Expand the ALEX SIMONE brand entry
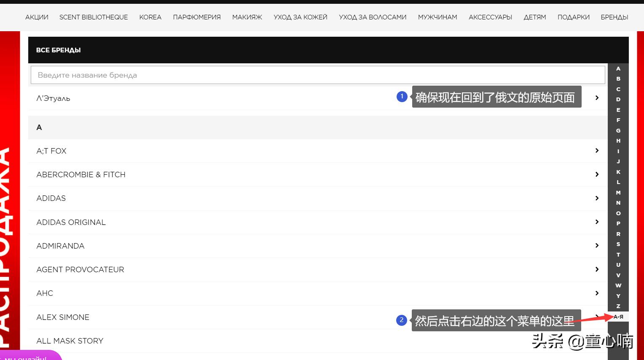The width and height of the screenshot is (644, 360). 597,317
